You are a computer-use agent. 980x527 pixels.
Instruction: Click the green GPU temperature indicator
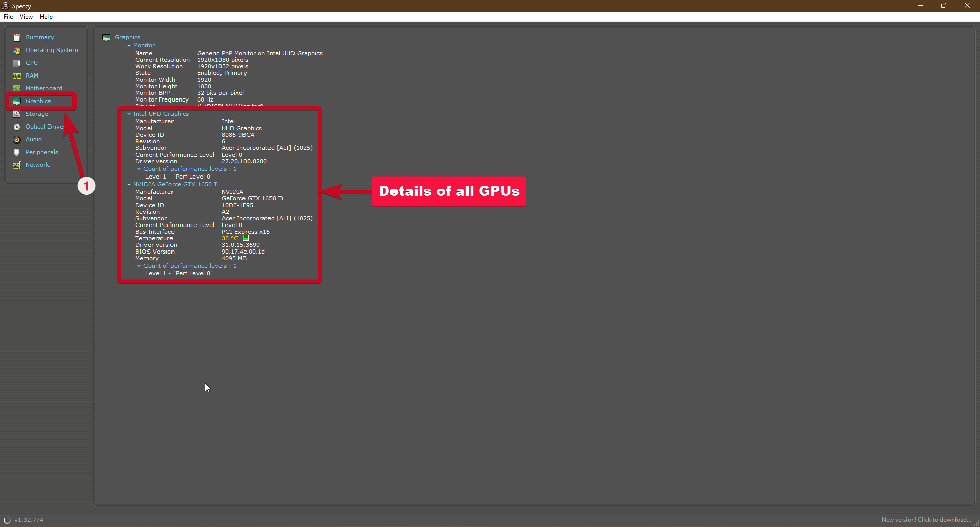tap(246, 238)
